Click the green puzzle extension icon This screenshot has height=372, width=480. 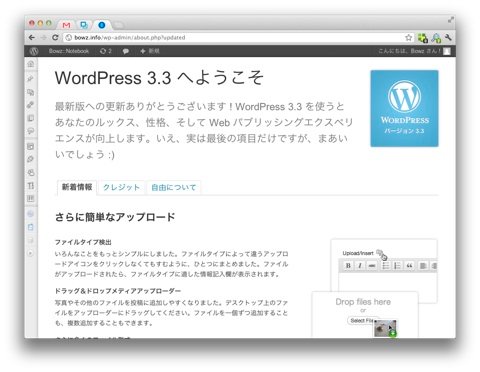[x=423, y=38]
